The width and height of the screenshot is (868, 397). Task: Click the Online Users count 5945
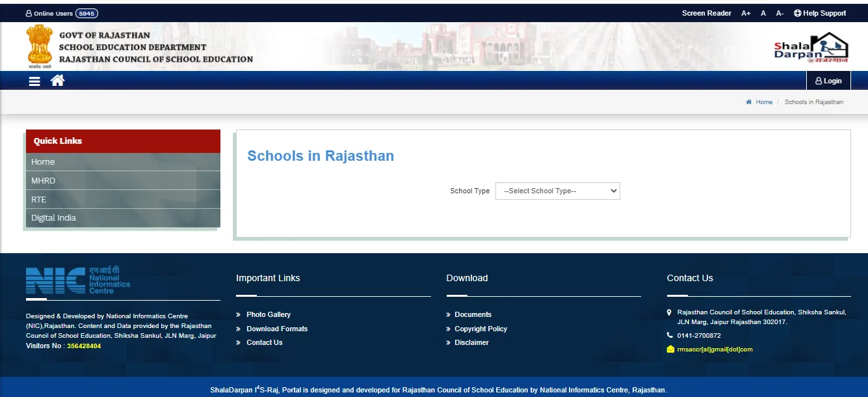tap(86, 13)
